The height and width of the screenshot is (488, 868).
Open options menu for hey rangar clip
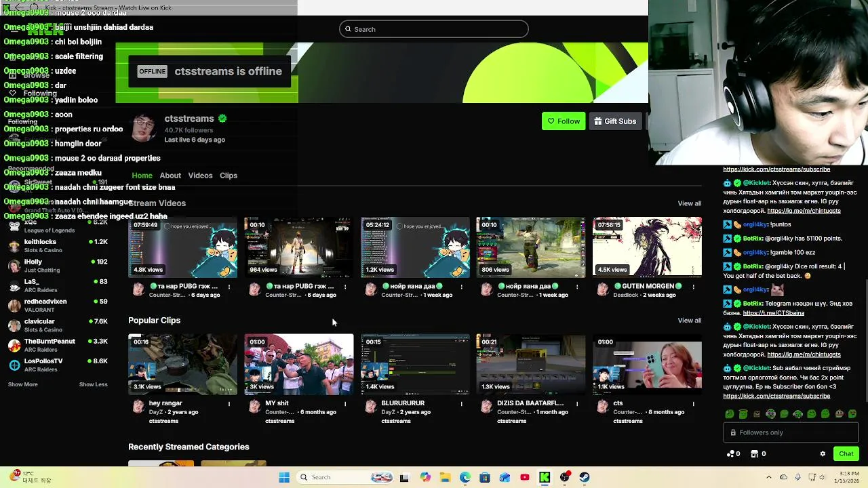click(229, 404)
